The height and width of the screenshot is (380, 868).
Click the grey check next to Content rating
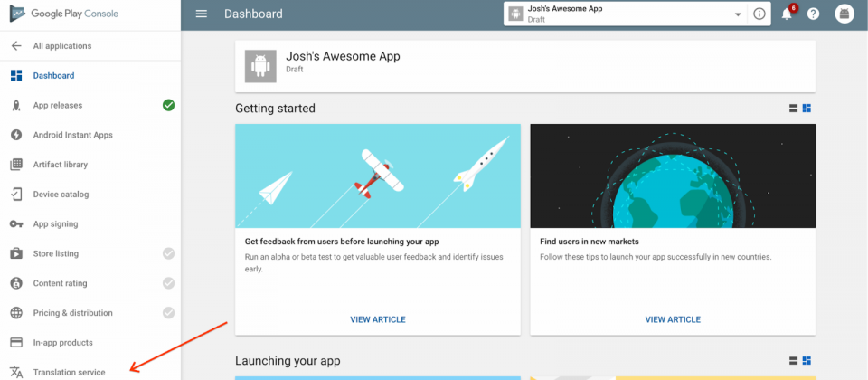pyautogui.click(x=169, y=283)
